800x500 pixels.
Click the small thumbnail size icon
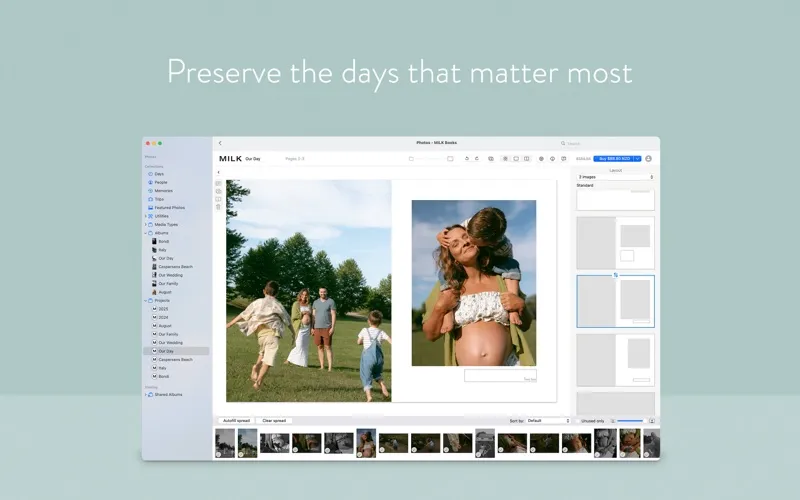click(x=613, y=421)
